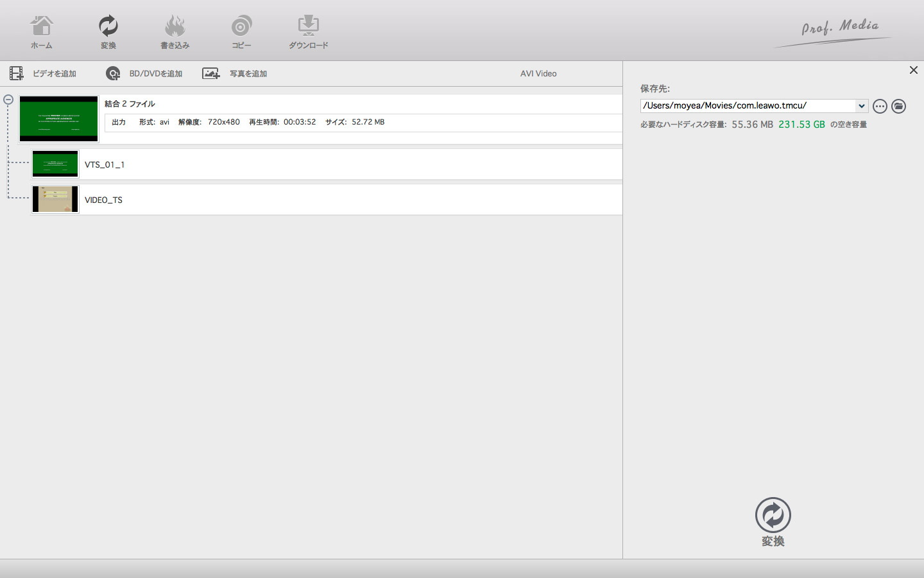
Task: Close the save settings side panel
Action: (x=913, y=70)
